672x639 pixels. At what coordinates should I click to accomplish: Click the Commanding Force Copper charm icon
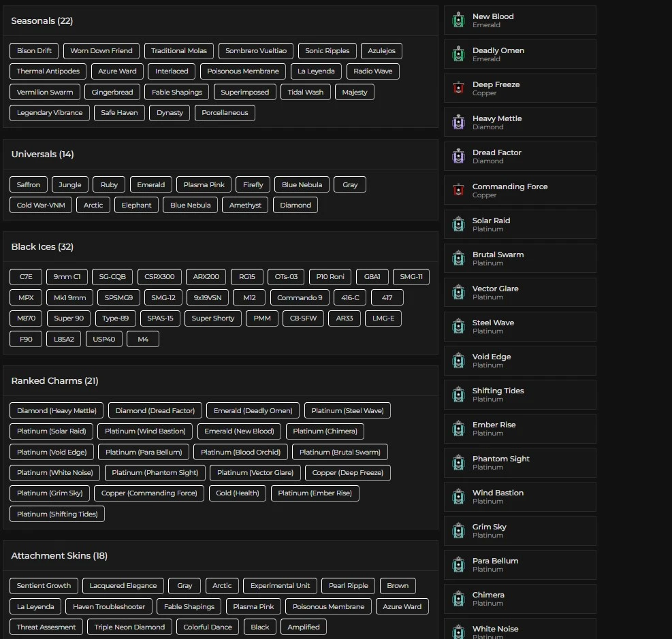pyautogui.click(x=458, y=191)
